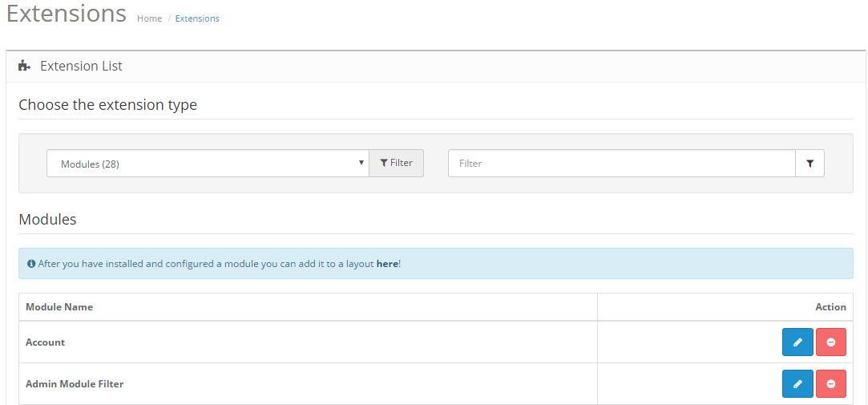
Task: Click the Extension List panel heading
Action: (x=81, y=66)
